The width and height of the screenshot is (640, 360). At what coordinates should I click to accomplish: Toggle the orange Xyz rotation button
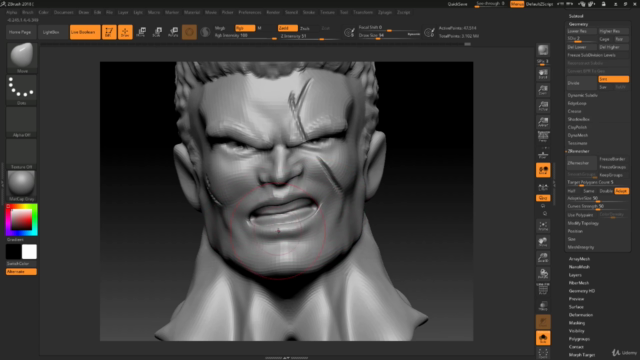(543, 198)
